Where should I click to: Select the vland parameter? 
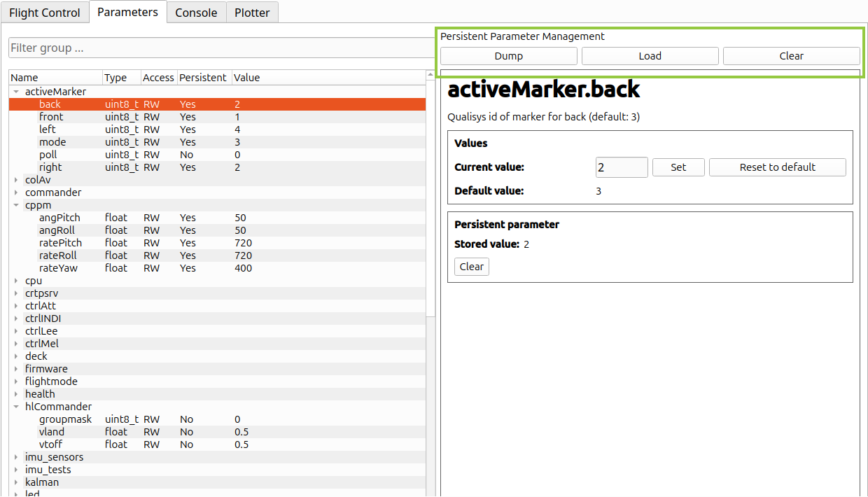[217, 432]
